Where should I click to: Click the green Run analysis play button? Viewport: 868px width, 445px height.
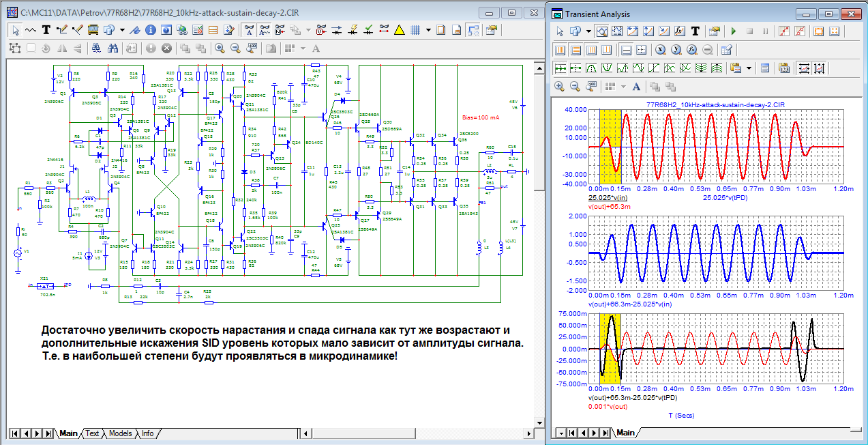[734, 31]
